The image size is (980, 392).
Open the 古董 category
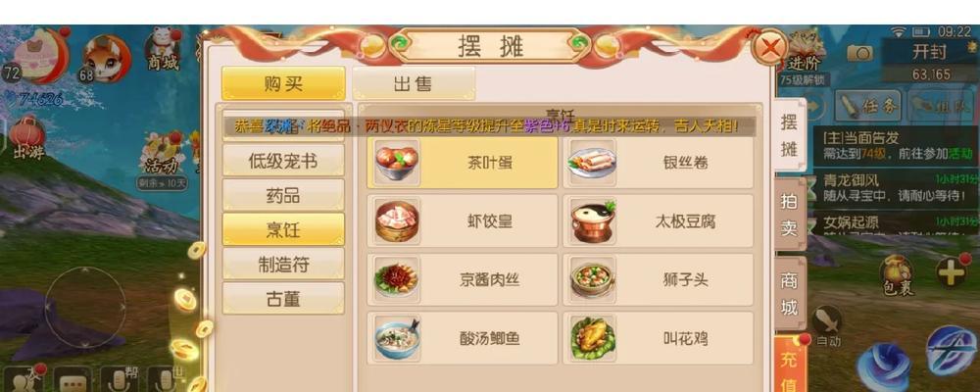[x=283, y=299]
